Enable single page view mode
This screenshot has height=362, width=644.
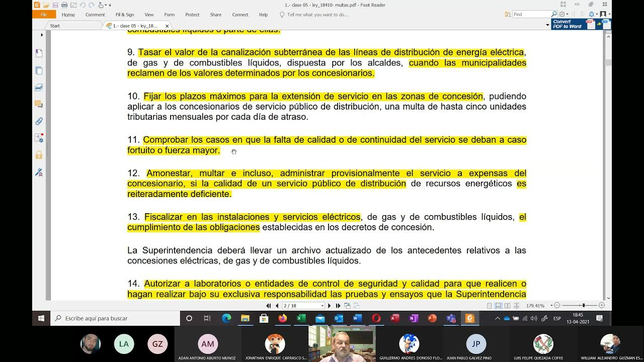pos(490,306)
